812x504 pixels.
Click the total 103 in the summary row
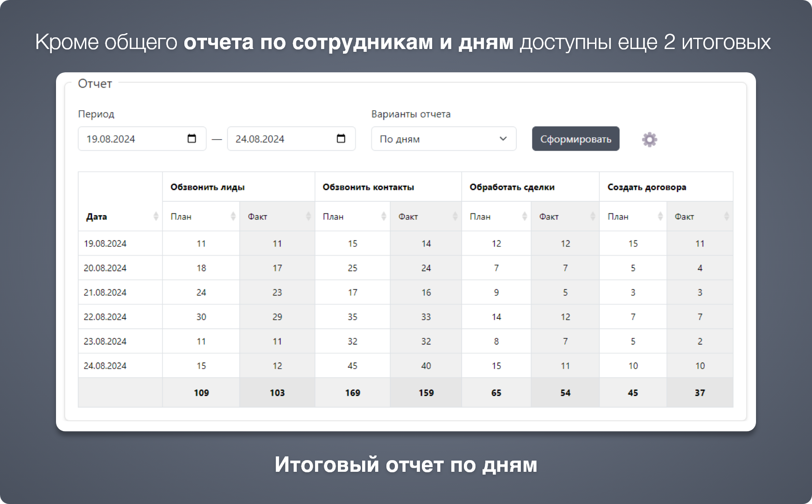(277, 392)
